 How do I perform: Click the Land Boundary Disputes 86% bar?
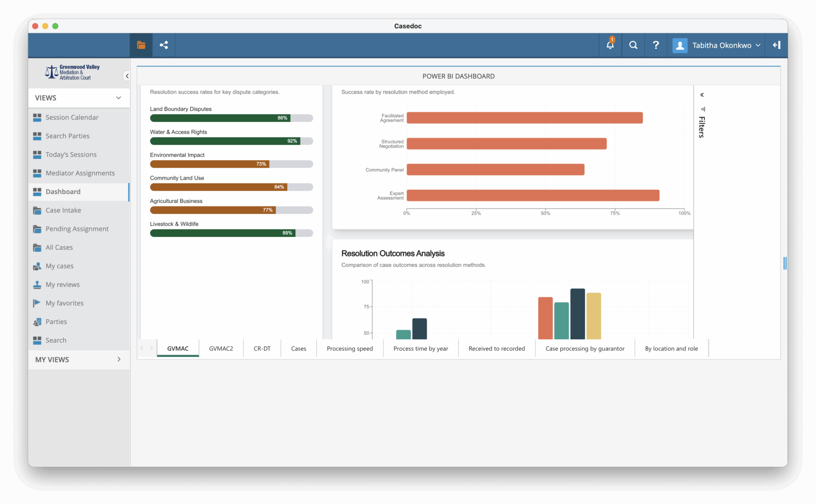220,118
